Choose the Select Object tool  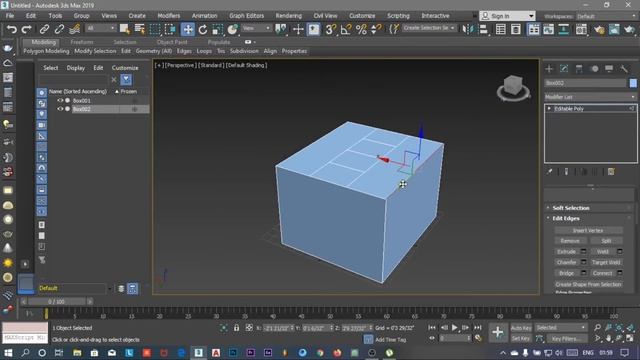124,29
